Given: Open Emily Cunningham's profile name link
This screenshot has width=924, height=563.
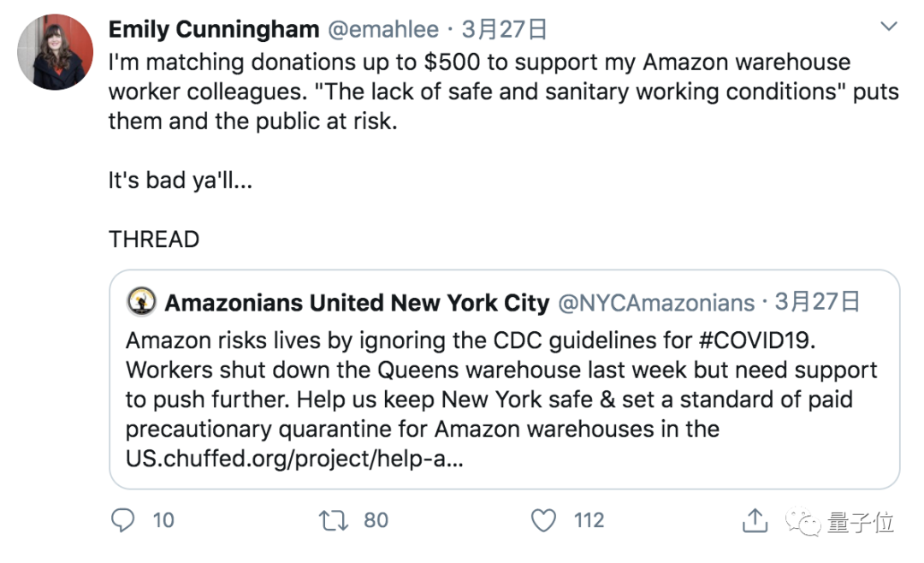Looking at the screenshot, I should click(x=213, y=30).
